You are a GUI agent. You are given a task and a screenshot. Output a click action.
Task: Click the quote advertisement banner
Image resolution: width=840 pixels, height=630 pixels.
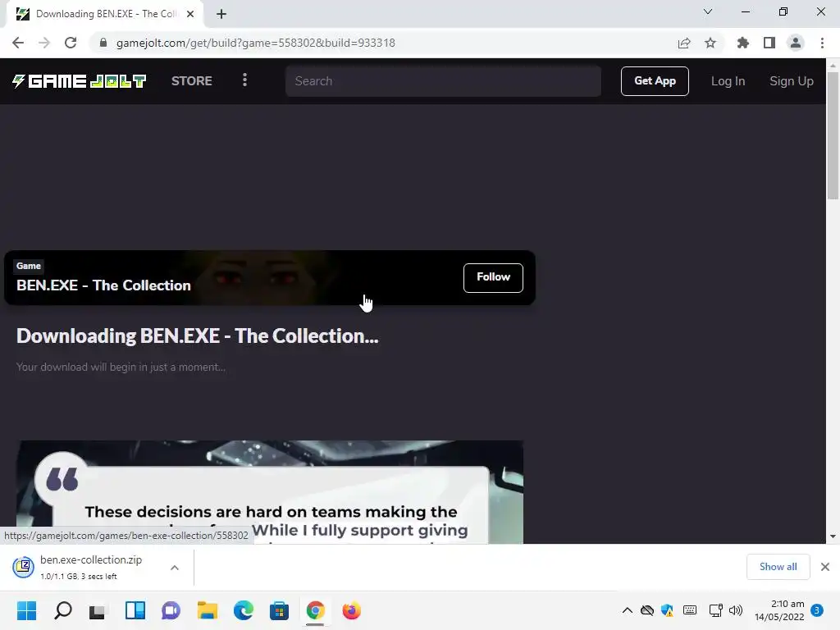pos(269,492)
